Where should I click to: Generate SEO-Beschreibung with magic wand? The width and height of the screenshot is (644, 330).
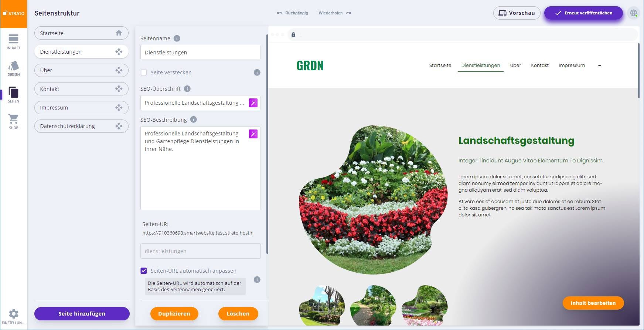click(x=253, y=134)
